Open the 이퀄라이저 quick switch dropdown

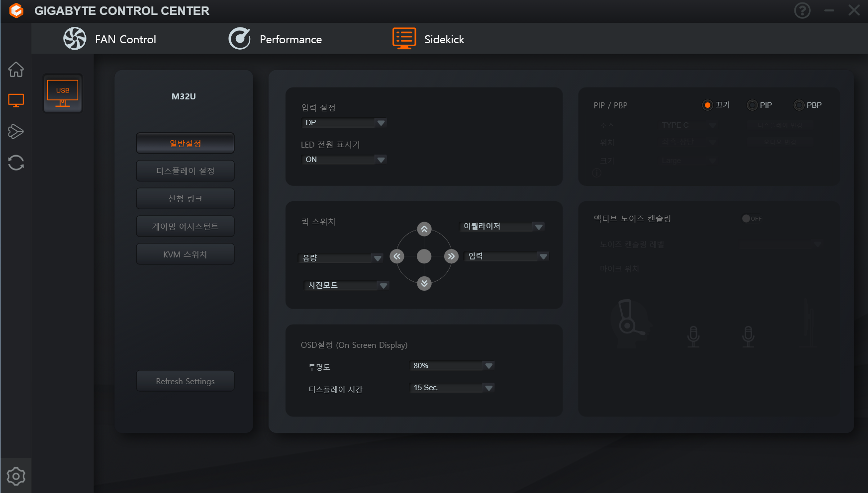pyautogui.click(x=502, y=227)
